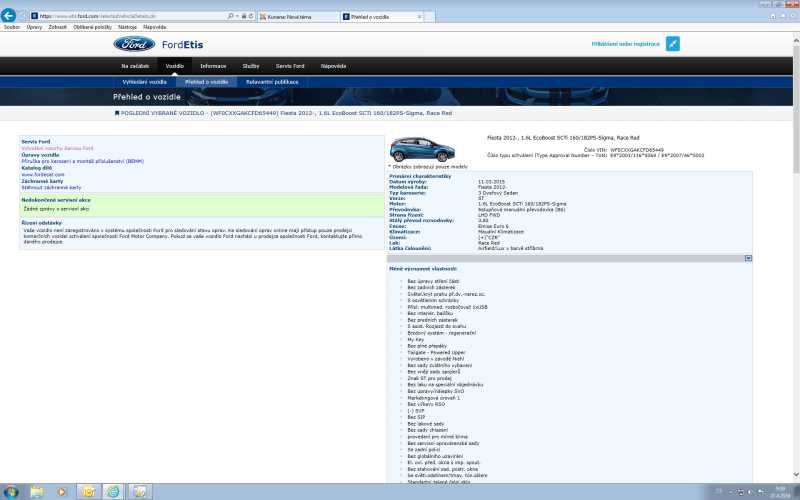
Task: Open the Relevantní publikace submenu item
Action: coord(272,82)
